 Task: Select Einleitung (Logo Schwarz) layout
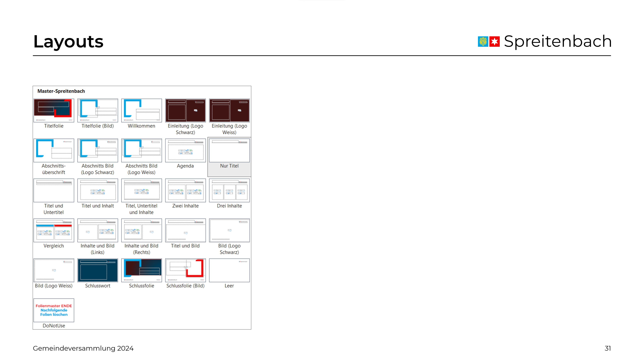coord(185,110)
